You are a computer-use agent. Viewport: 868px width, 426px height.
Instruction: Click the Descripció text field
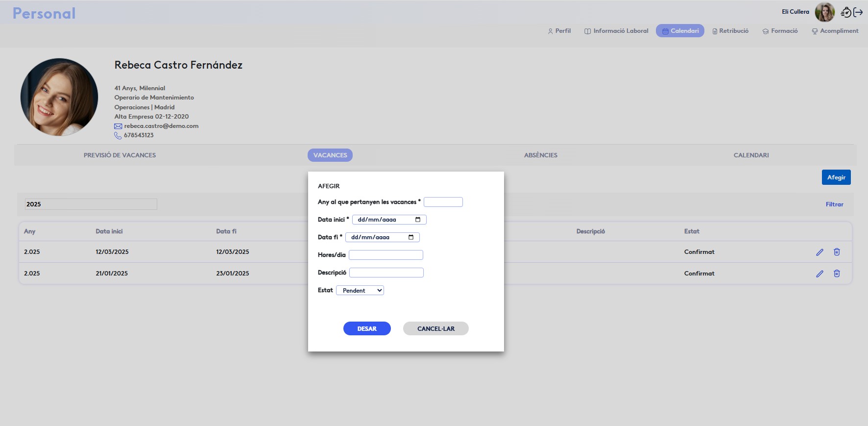coord(386,273)
